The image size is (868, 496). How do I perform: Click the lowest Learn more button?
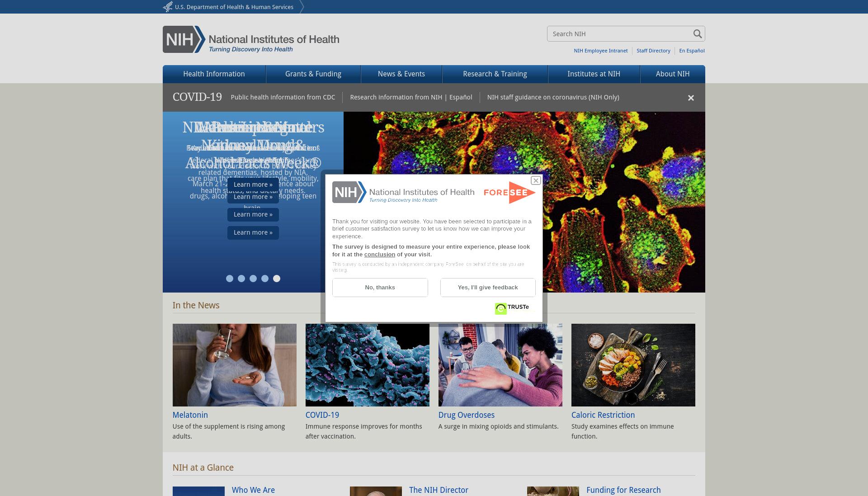253,233
